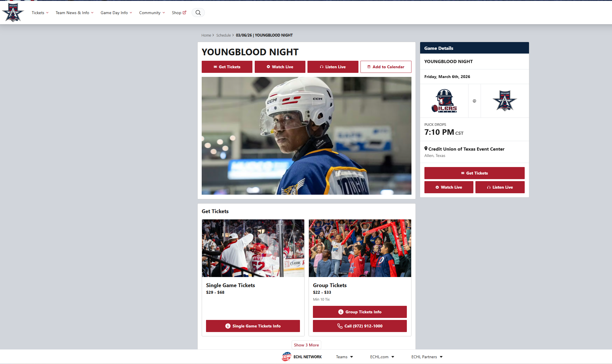Click the Group Tickets crowd photo
The width and height of the screenshot is (612, 364).
[360, 248]
